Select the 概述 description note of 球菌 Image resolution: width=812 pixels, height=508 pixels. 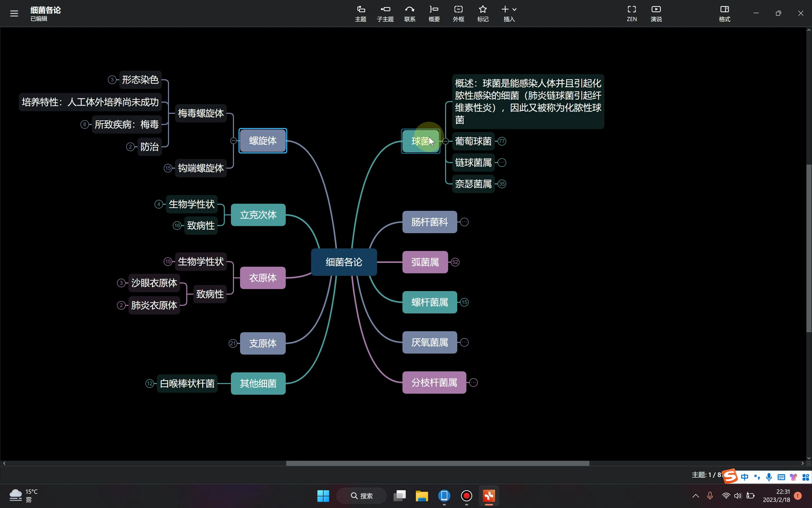point(528,102)
